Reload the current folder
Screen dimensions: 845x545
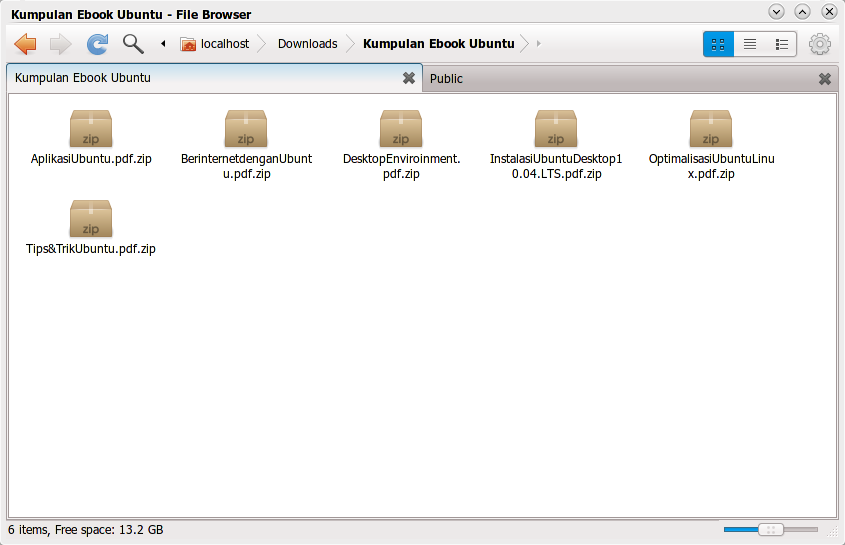click(98, 44)
